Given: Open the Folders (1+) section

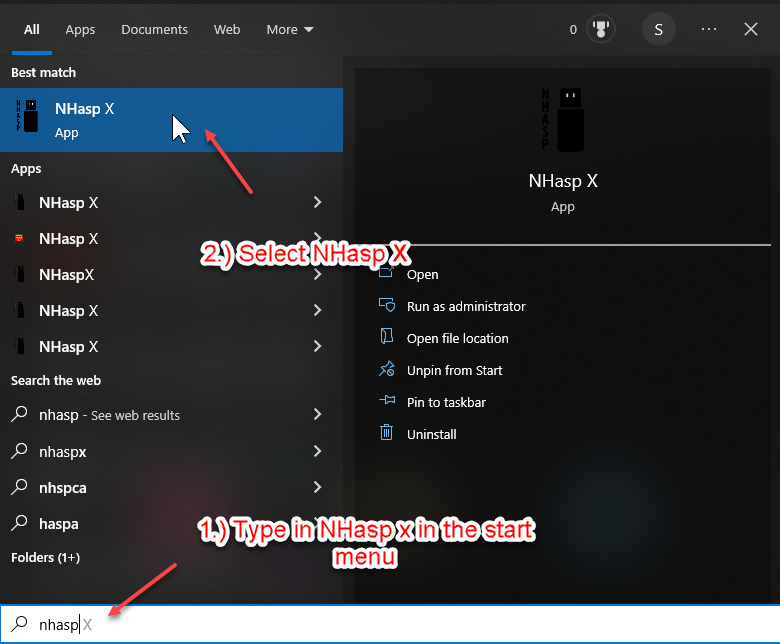Looking at the screenshot, I should pos(45,557).
